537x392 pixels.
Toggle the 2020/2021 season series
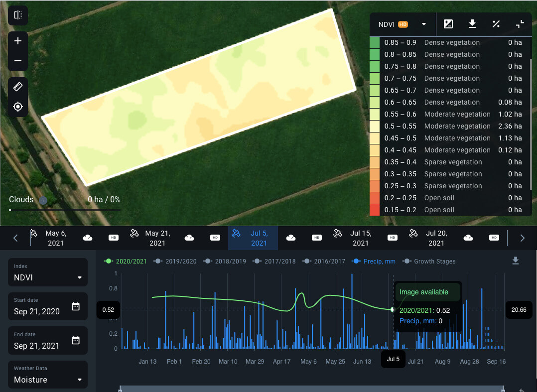125,261
